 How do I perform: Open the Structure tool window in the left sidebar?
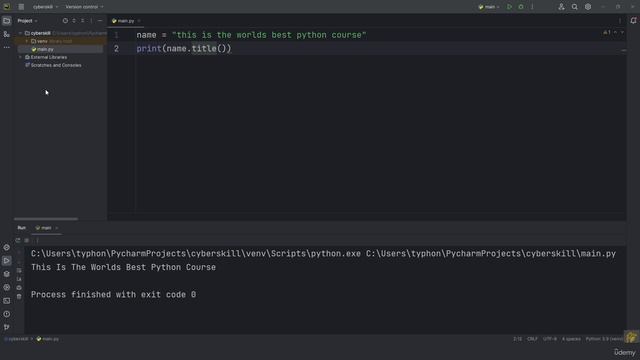click(x=7, y=34)
